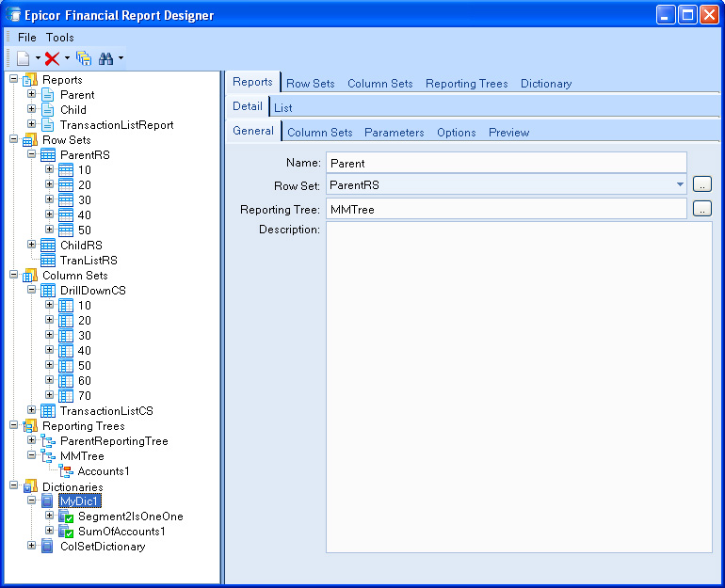Click the browse button beside Row Set
The image size is (725, 588).
[x=701, y=184]
